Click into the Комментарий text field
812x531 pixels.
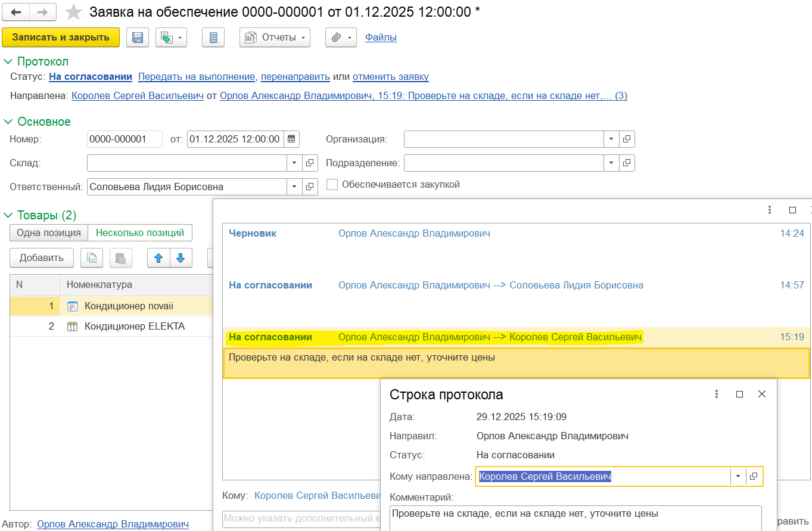pos(575,518)
